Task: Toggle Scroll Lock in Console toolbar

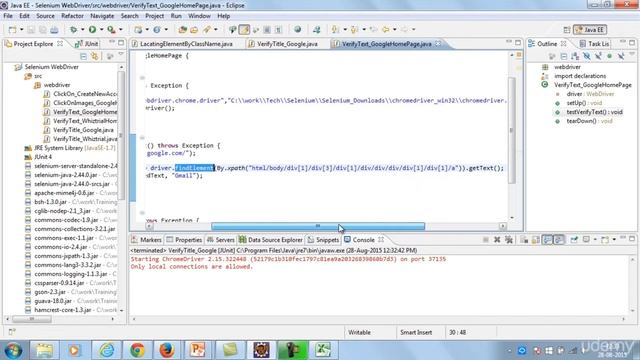Action: (x=536, y=240)
